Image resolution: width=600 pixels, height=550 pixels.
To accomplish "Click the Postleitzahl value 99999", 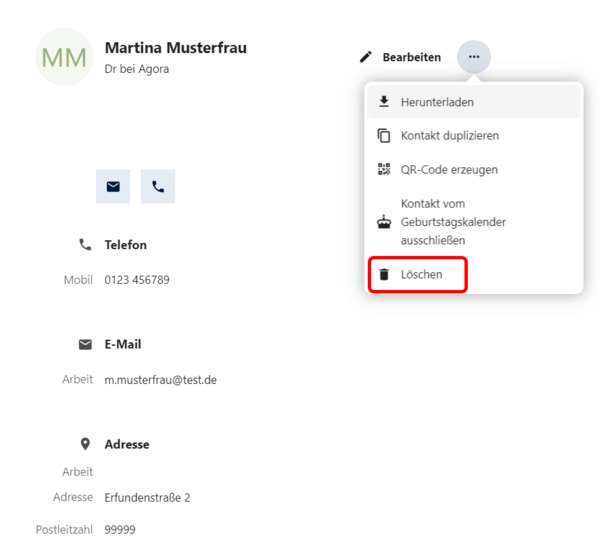I will 120,530.
